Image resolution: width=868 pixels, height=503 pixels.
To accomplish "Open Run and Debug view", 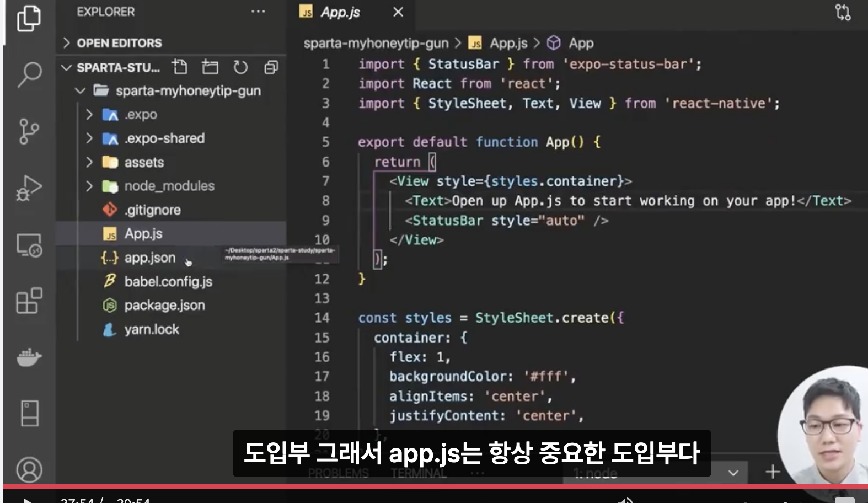I will [x=29, y=188].
